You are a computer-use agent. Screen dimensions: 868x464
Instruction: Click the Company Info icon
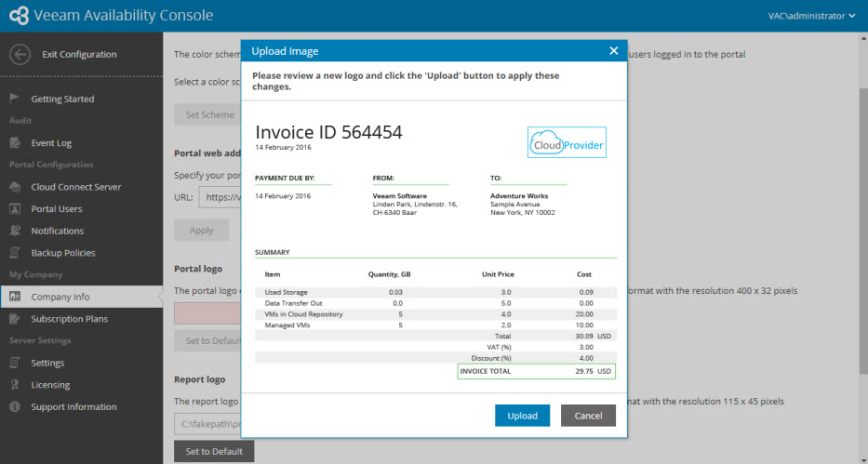click(15, 297)
